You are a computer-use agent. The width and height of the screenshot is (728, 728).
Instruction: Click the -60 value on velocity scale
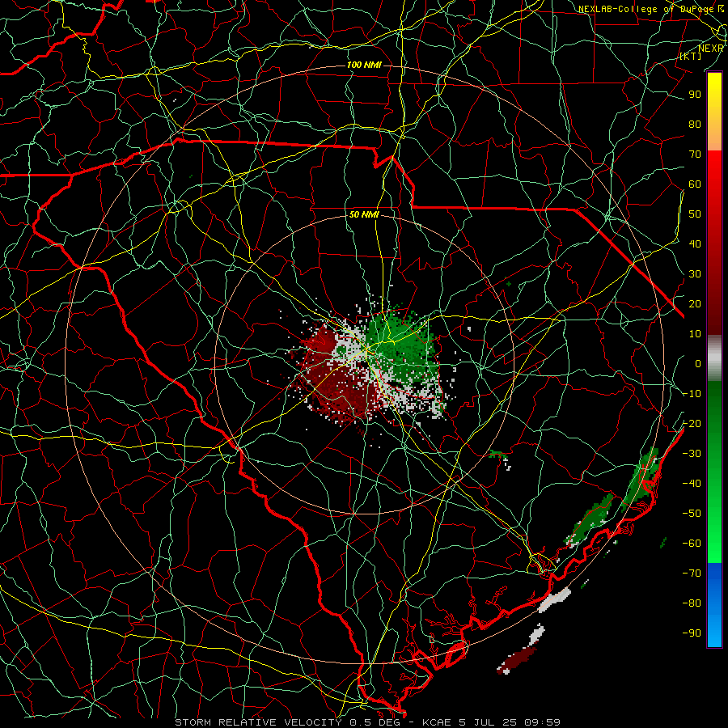click(692, 544)
